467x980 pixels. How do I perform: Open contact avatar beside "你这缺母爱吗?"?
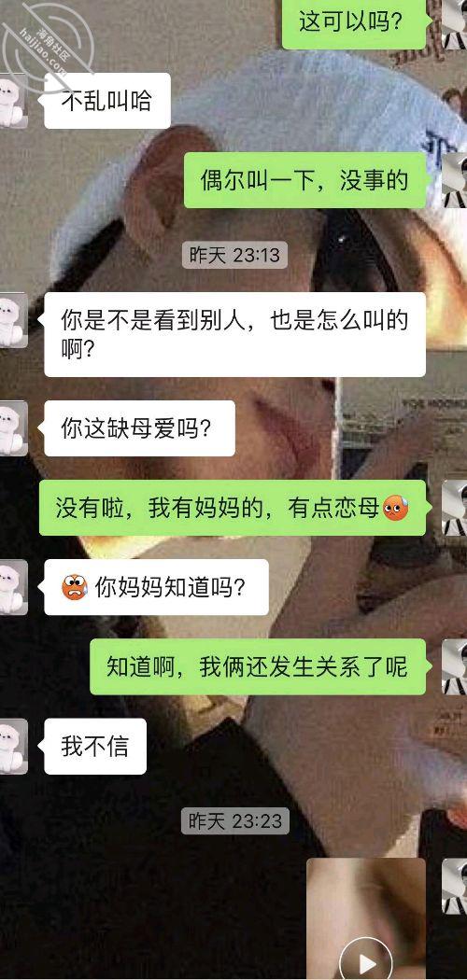pos(13,428)
